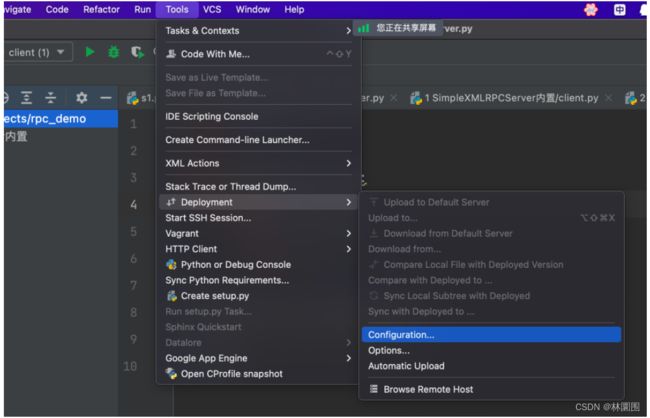Click the Chinese input method icon
The height and width of the screenshot is (418, 650).
tap(619, 10)
